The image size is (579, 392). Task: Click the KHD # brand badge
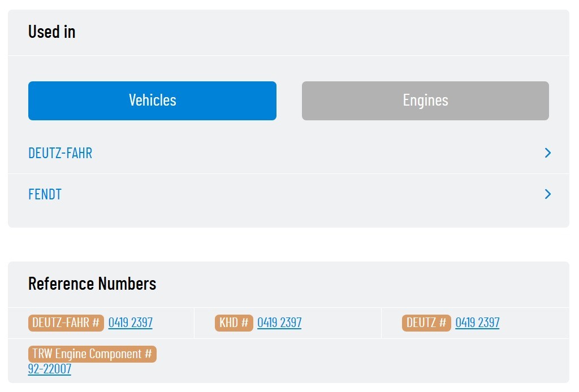(234, 323)
